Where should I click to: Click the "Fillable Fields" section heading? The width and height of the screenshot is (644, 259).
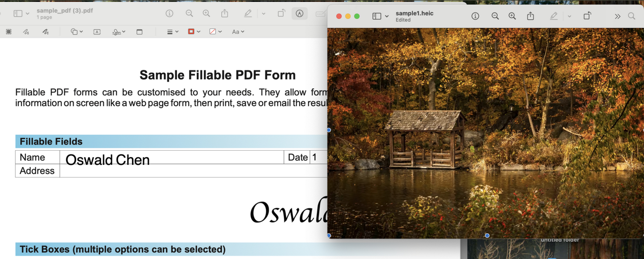[x=51, y=141]
